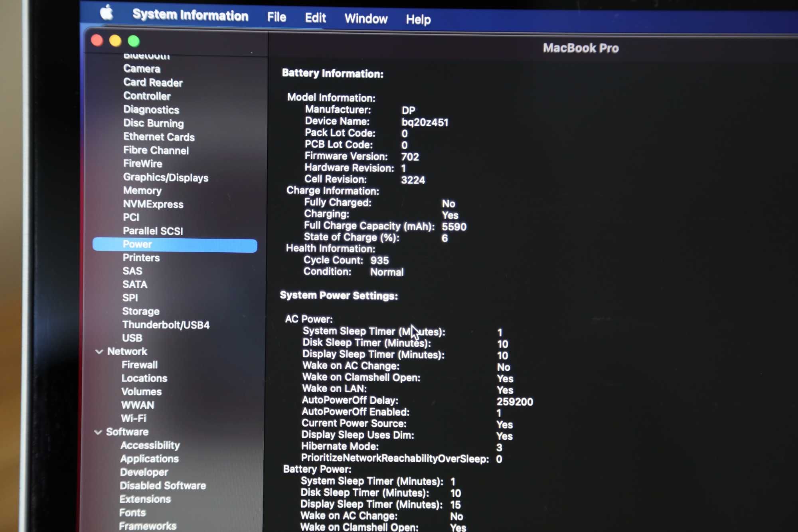Select Disc Burning in the sidebar
The image size is (798, 532).
(x=154, y=123)
